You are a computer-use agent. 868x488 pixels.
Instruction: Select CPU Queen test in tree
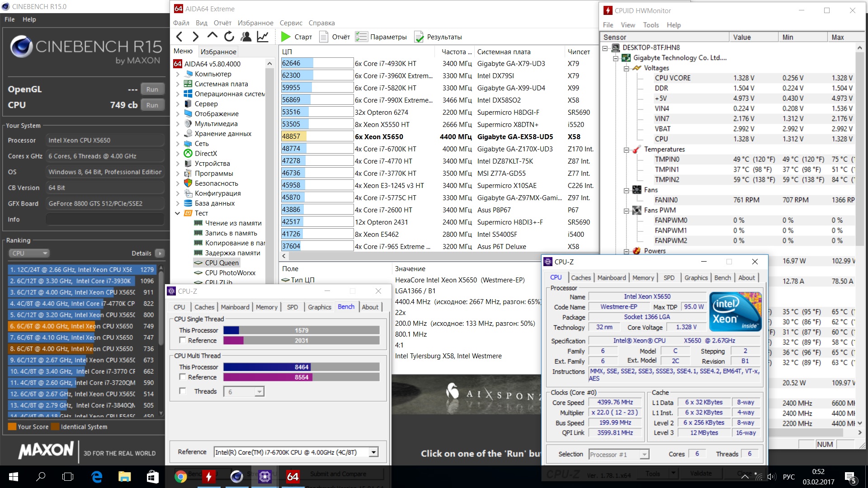coord(222,263)
